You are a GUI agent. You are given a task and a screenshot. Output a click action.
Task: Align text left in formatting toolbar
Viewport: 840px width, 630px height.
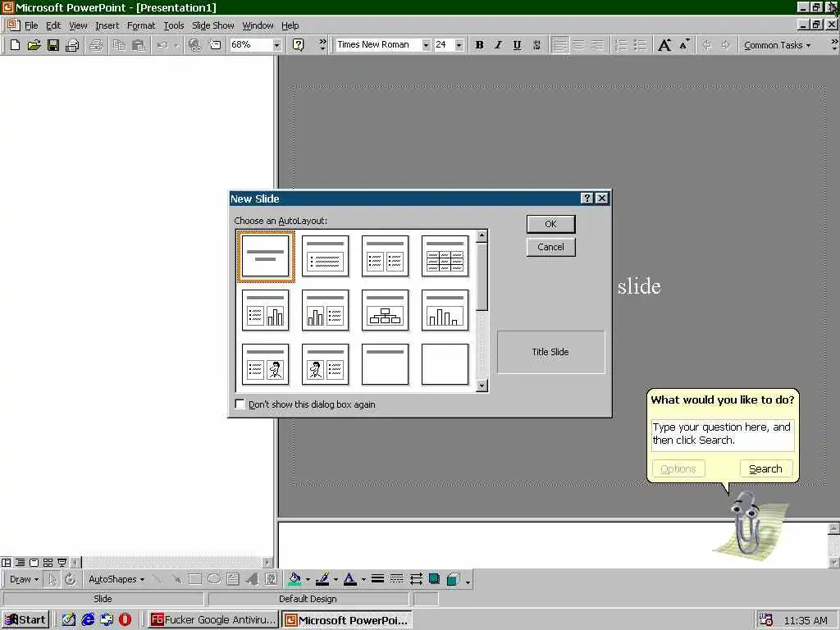point(559,45)
